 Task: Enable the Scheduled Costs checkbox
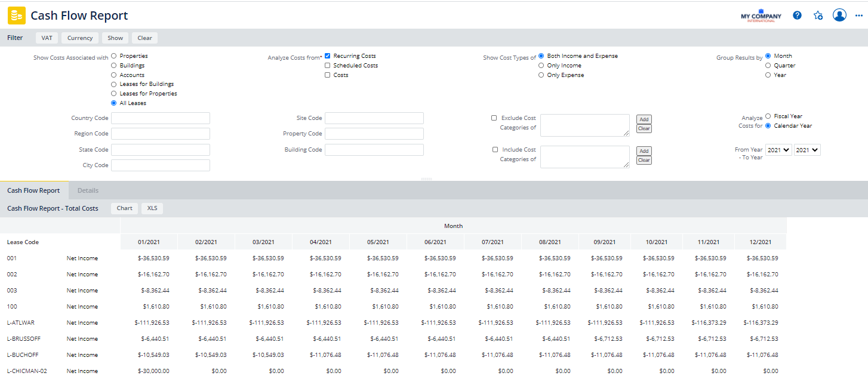(x=328, y=66)
